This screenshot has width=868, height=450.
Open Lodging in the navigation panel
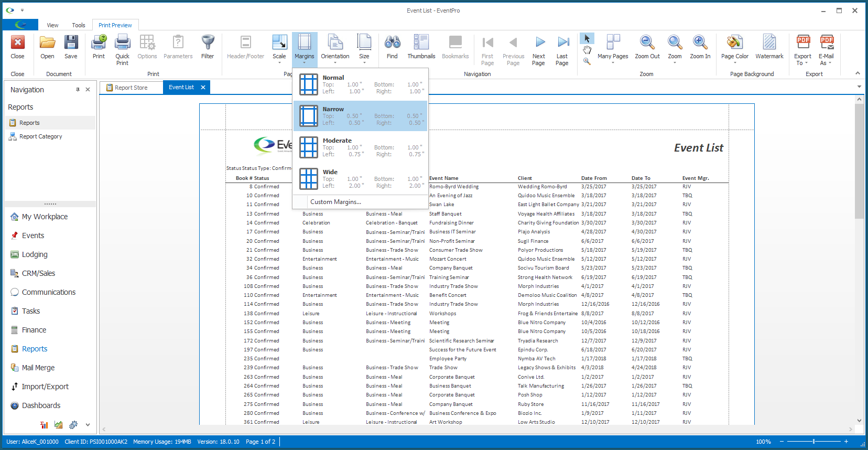[35, 254]
